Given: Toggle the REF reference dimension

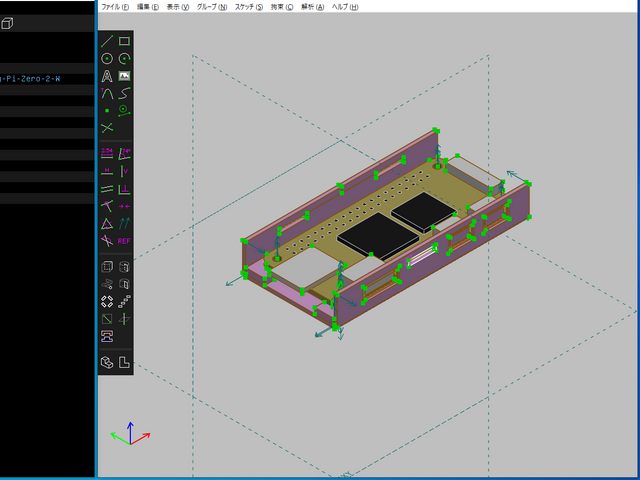Looking at the screenshot, I should (124, 240).
